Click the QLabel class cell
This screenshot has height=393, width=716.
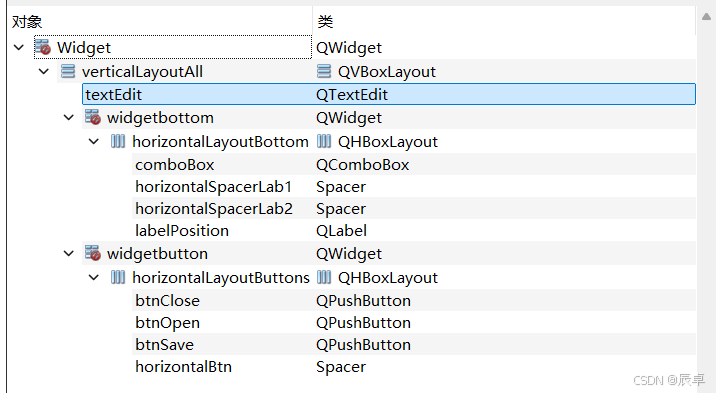click(342, 231)
